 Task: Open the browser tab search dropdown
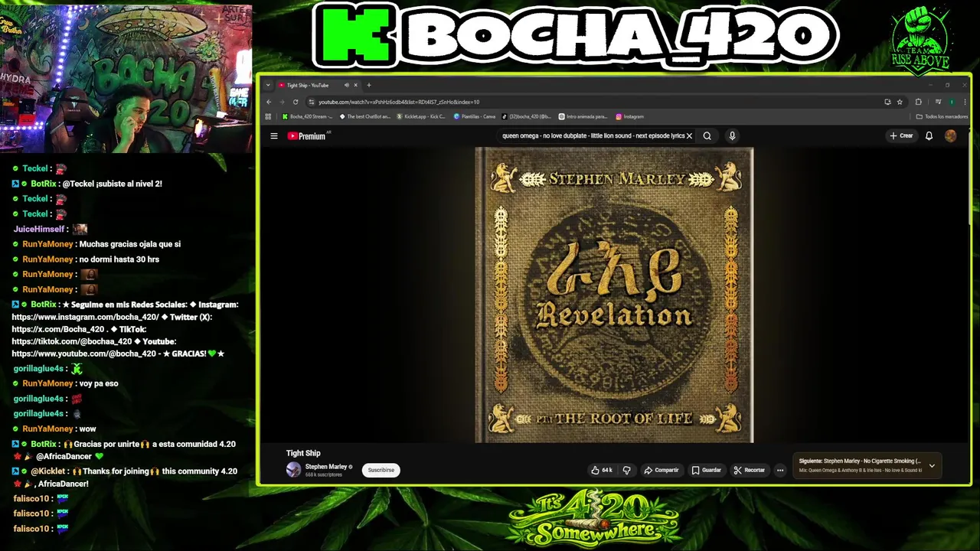268,85
